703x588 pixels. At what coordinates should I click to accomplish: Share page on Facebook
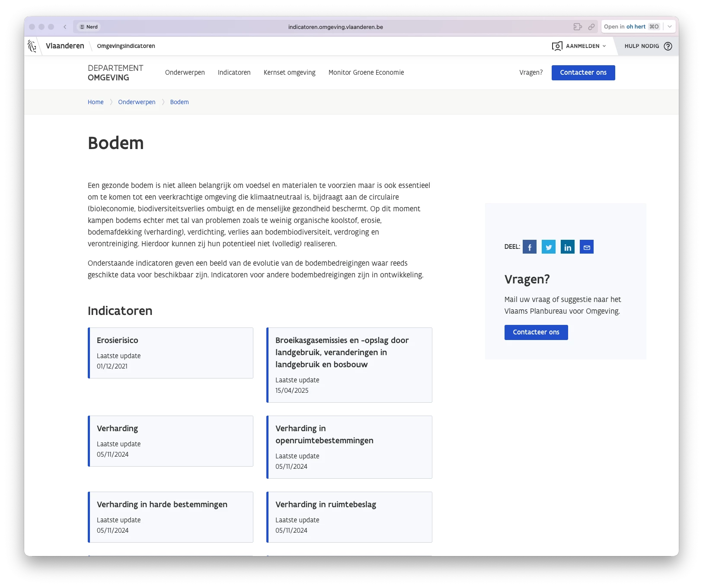click(529, 247)
